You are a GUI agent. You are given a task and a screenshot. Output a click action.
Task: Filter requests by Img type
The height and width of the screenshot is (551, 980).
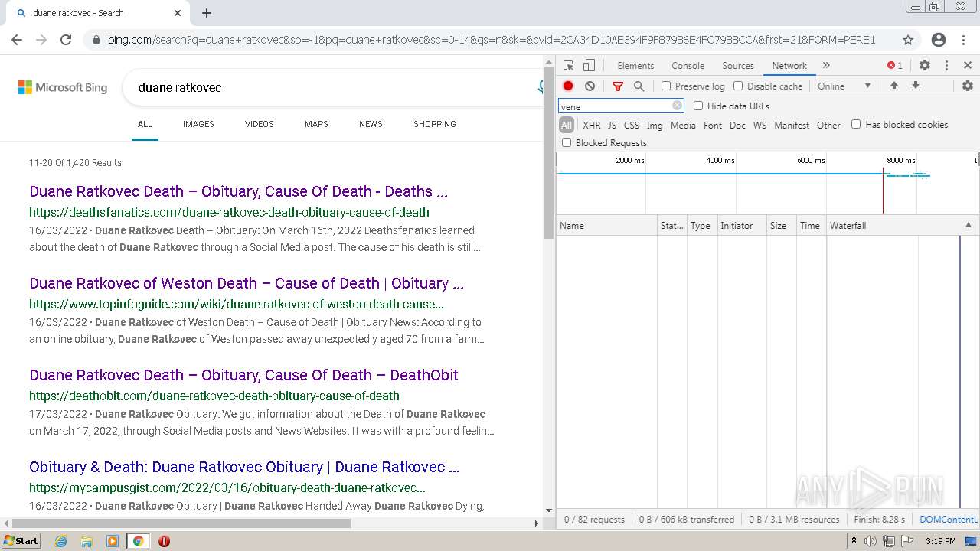pyautogui.click(x=655, y=126)
